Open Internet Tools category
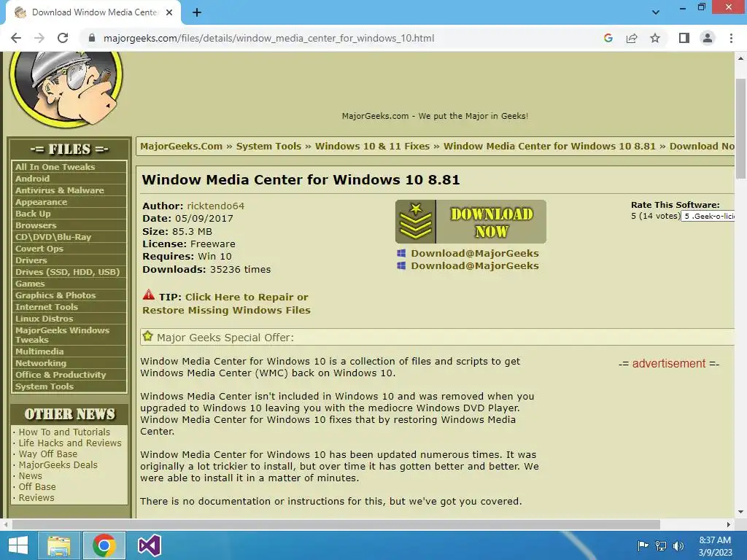This screenshot has width=747, height=560. click(x=46, y=307)
